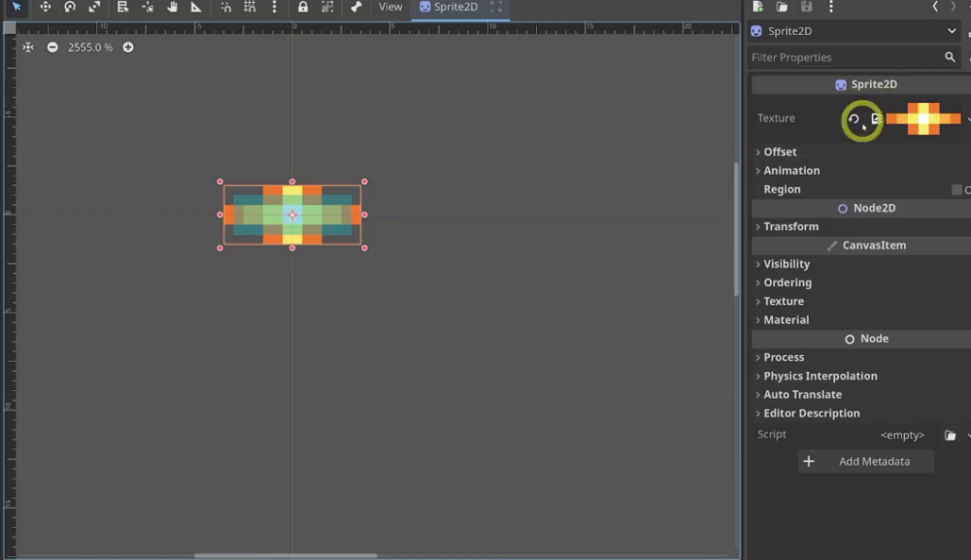
Task: Click the sprite in the viewport
Action: point(292,214)
